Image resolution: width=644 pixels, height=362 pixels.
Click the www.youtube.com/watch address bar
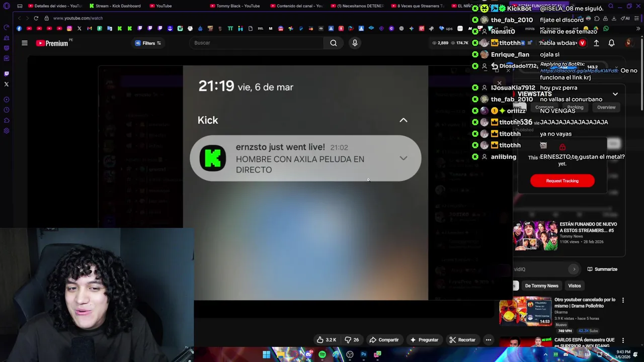[x=78, y=18]
